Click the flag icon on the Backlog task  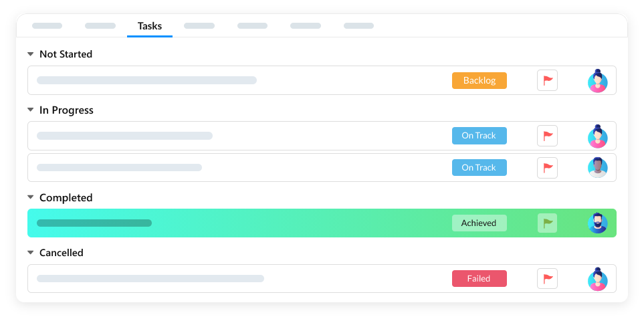tap(547, 81)
